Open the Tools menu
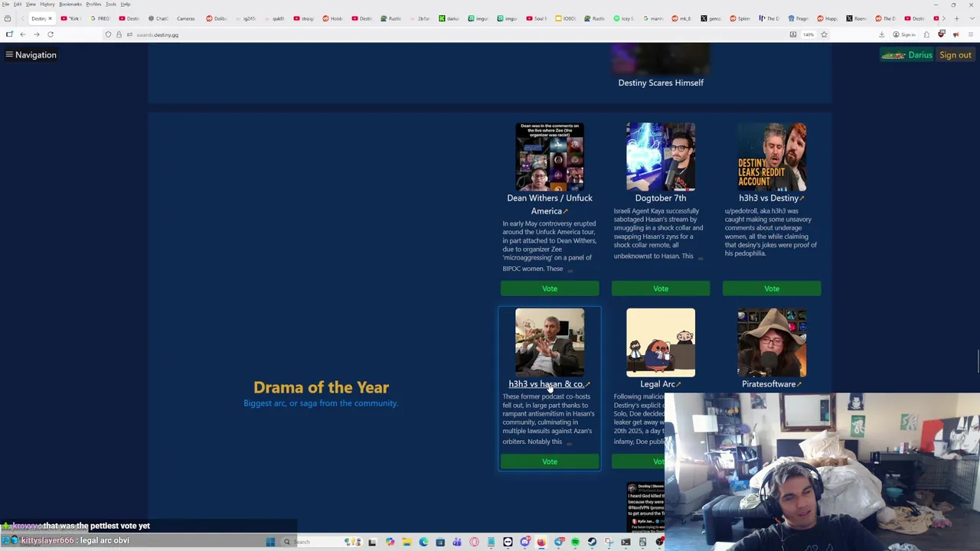The image size is (980, 551). (111, 5)
